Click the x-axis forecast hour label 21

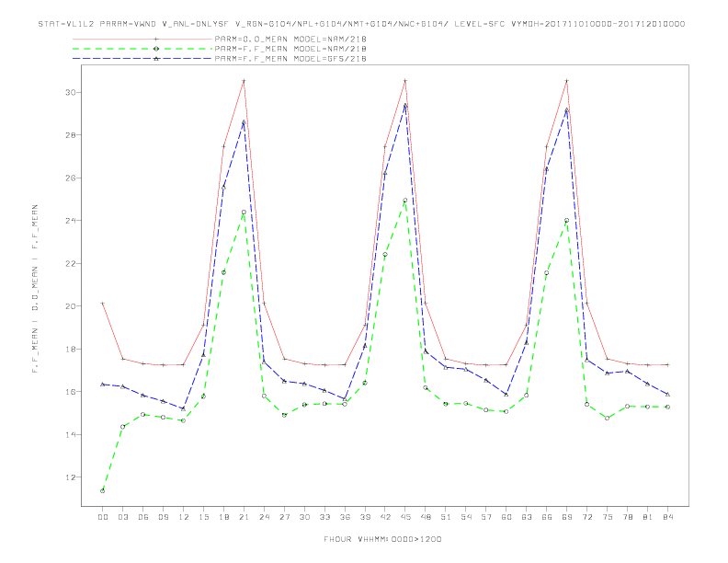point(244,517)
